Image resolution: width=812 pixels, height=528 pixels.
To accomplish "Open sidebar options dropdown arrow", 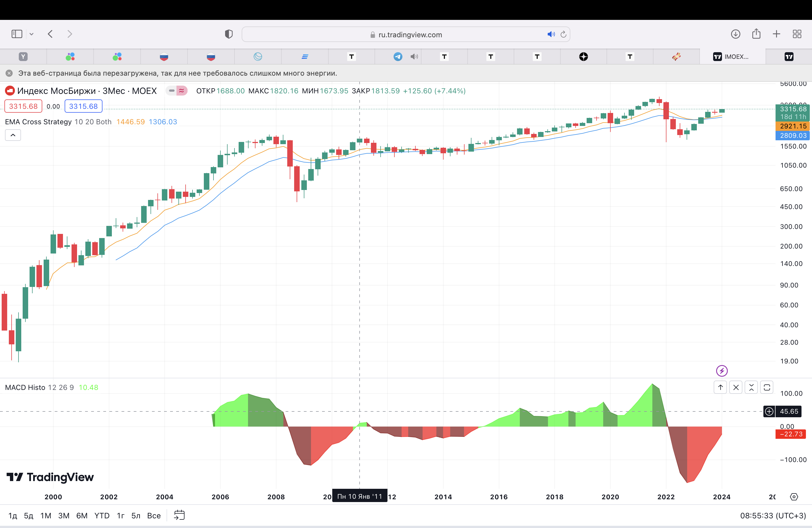I will pos(31,34).
